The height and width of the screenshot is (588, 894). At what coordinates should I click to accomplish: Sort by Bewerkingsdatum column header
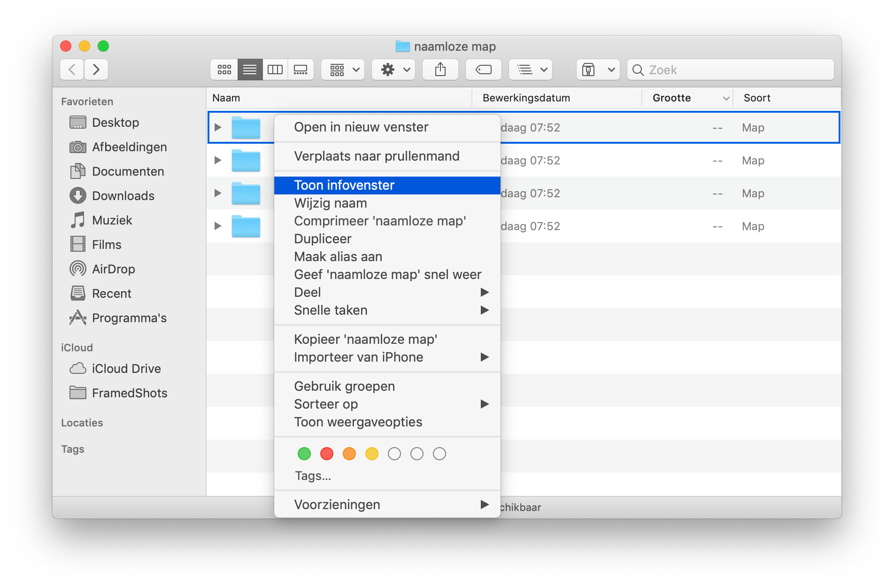coord(557,98)
